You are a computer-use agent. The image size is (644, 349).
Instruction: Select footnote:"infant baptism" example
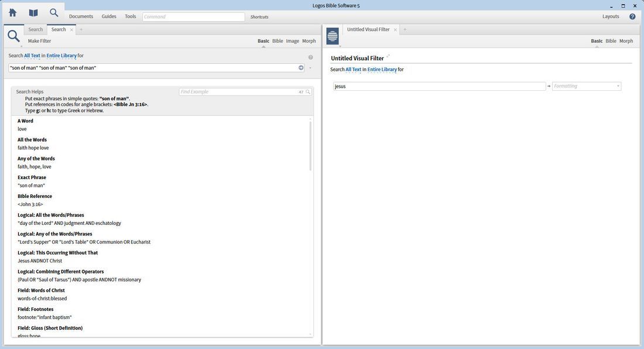click(x=44, y=317)
